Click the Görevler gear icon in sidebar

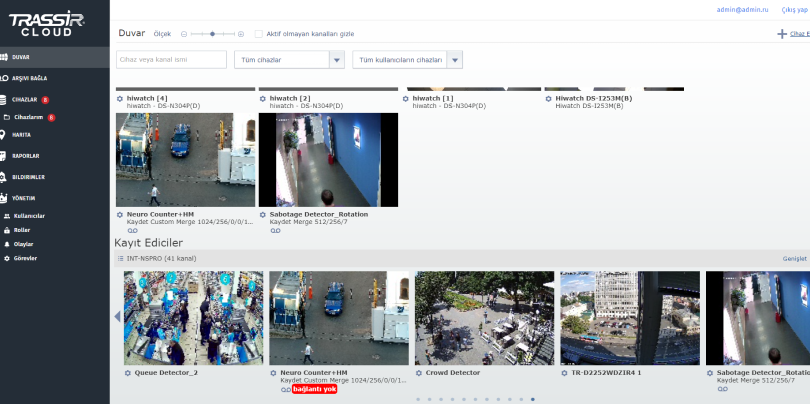click(7, 258)
